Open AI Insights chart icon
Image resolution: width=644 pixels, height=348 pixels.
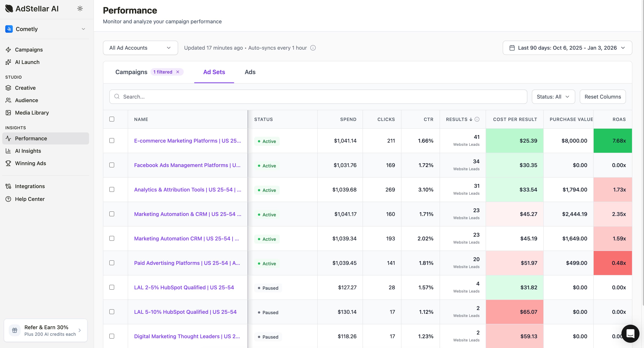8,151
